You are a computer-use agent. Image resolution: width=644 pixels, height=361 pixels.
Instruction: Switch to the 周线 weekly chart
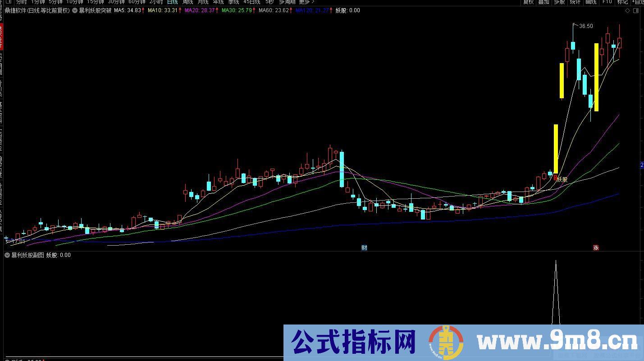(x=188, y=2)
